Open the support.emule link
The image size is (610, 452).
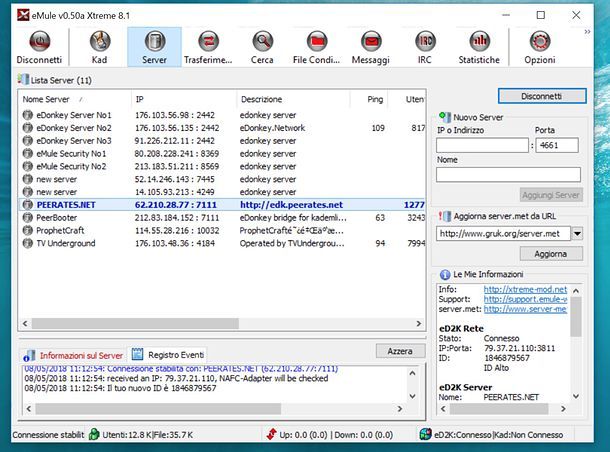pos(525,299)
